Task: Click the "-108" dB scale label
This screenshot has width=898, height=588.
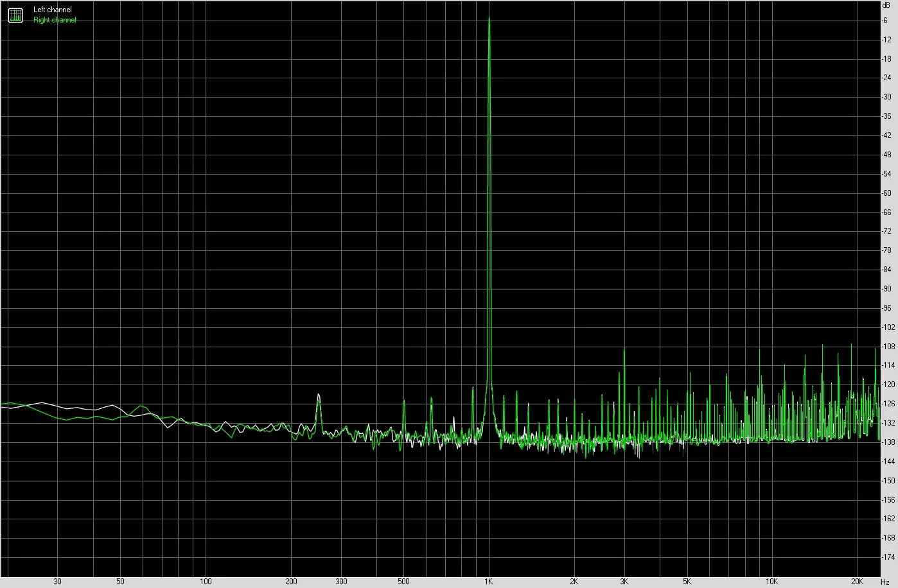Action: [x=888, y=347]
